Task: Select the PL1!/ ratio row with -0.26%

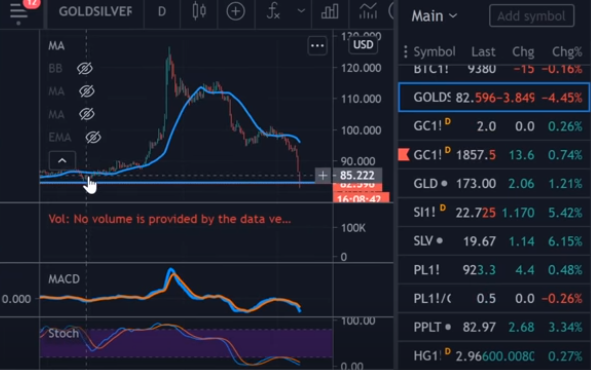Action: [495, 298]
